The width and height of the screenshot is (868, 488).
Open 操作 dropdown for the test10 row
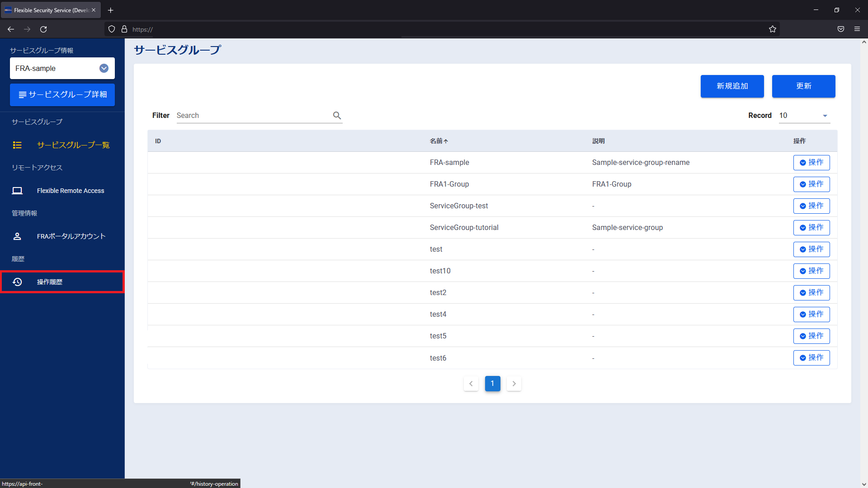click(811, 271)
